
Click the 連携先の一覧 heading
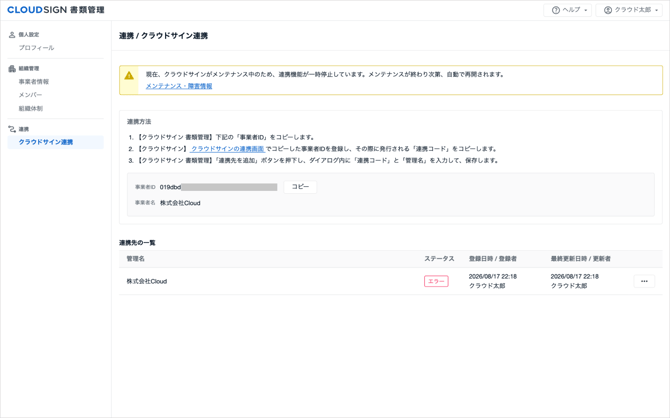[x=137, y=243]
